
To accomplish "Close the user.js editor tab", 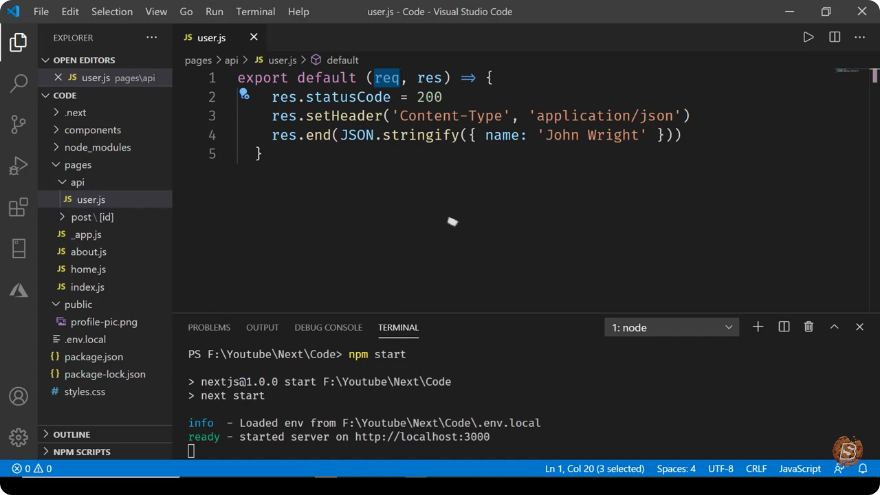I will 254,37.
